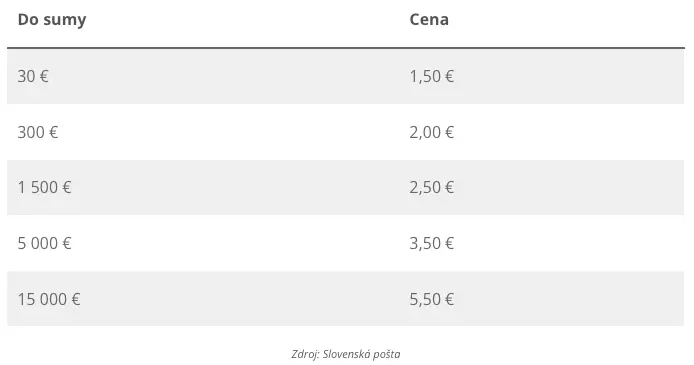Click the 2,00 € price cell

tap(432, 132)
